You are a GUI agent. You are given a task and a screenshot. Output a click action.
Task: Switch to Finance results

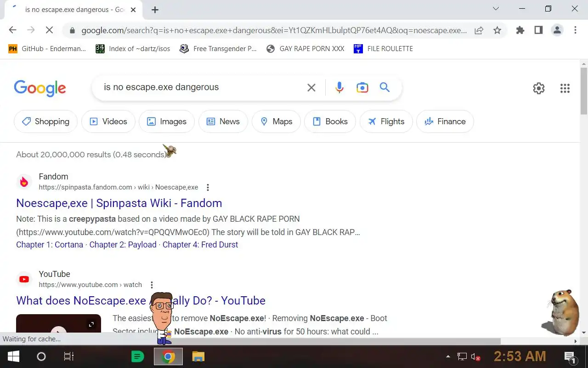click(445, 121)
